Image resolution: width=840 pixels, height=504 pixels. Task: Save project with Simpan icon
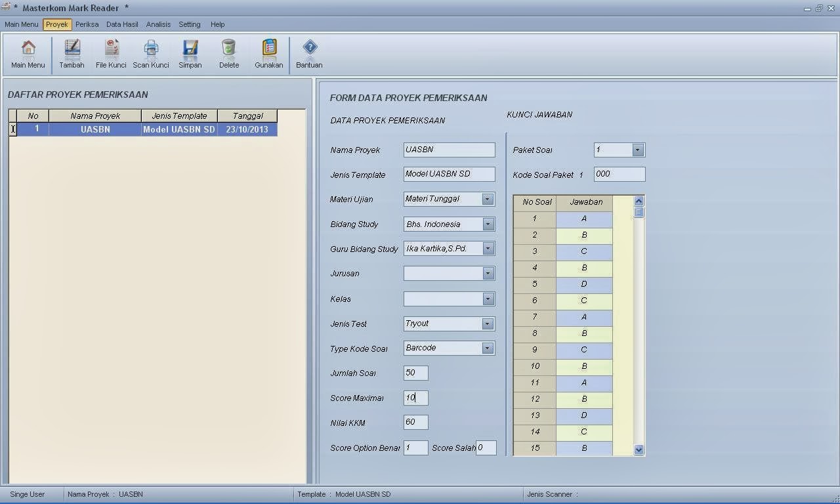190,48
